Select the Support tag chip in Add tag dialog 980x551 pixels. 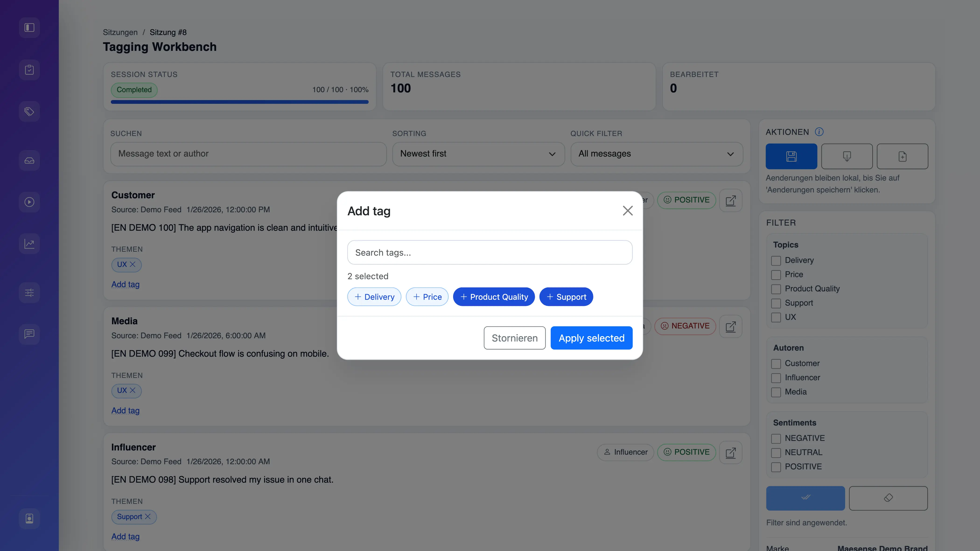click(566, 296)
